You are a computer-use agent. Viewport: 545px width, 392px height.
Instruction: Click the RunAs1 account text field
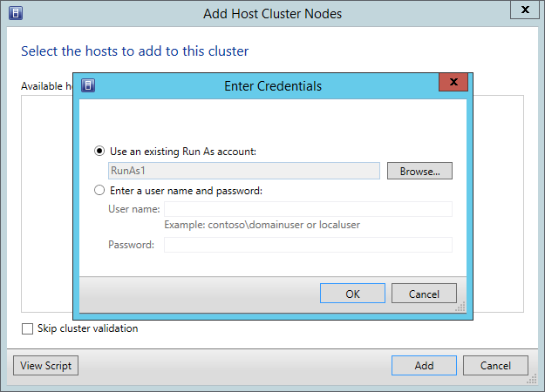pyautogui.click(x=243, y=171)
